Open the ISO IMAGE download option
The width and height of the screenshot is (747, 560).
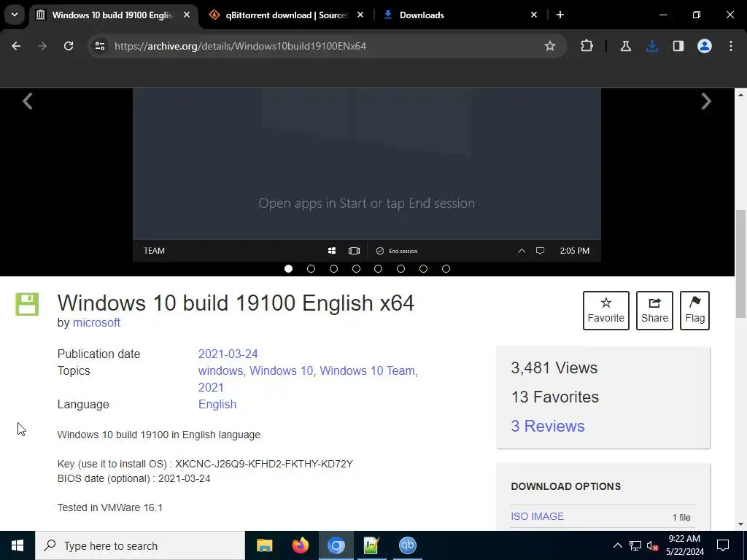pyautogui.click(x=538, y=517)
